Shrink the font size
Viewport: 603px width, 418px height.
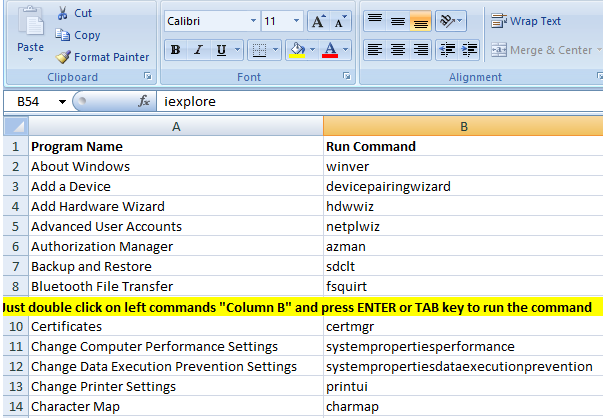pos(340,21)
